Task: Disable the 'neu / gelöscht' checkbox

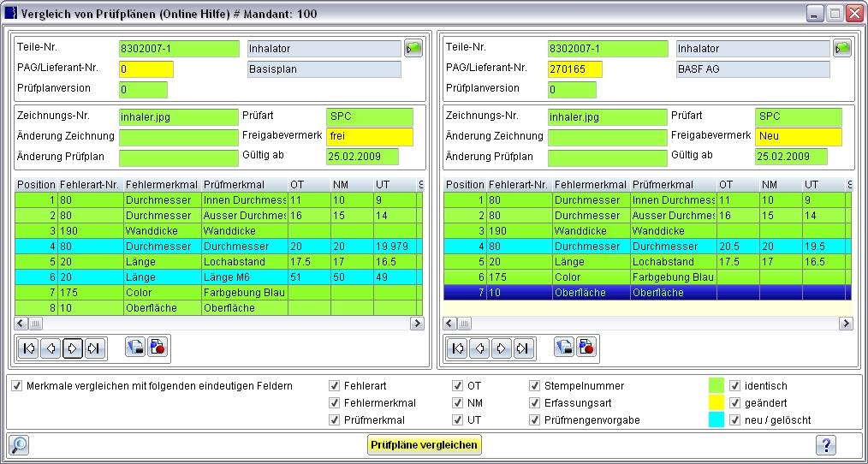Action: 734,419
